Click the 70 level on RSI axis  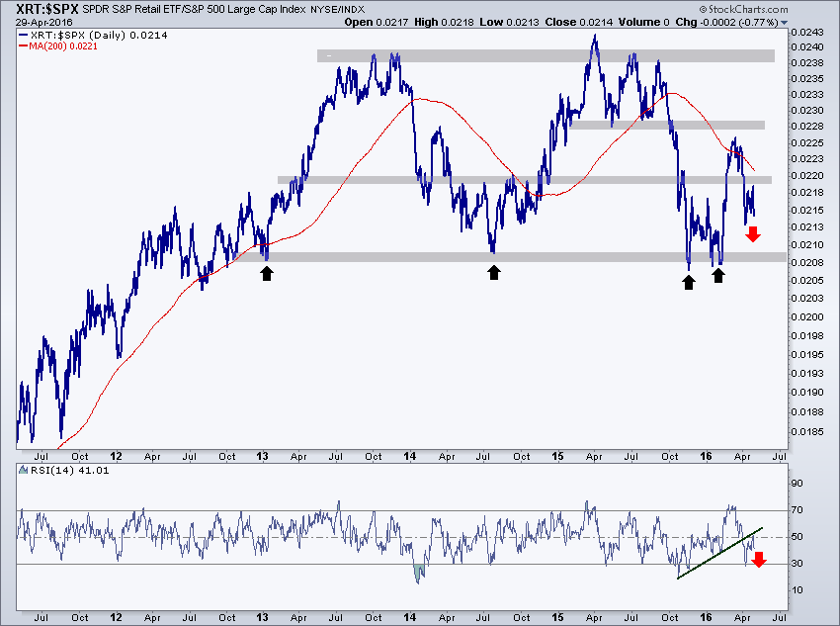[x=798, y=509]
